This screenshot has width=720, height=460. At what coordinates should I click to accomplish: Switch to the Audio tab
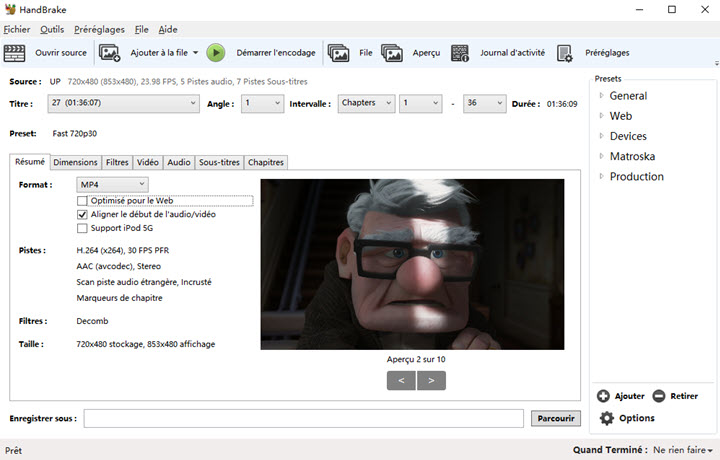point(179,163)
